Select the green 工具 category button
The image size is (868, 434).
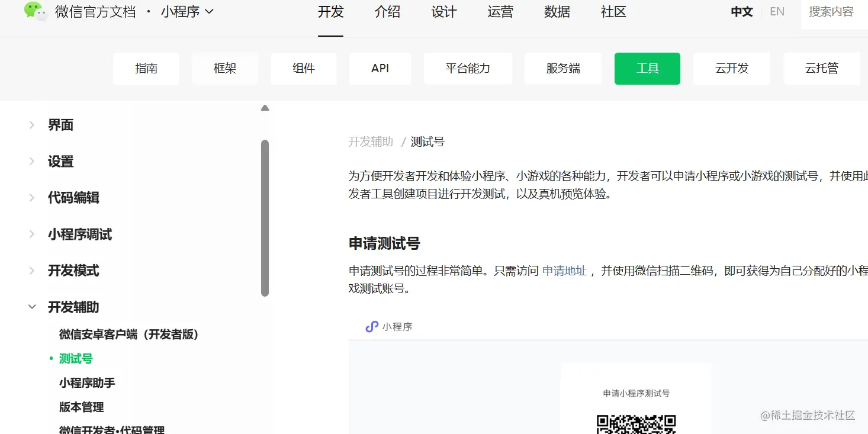point(647,69)
